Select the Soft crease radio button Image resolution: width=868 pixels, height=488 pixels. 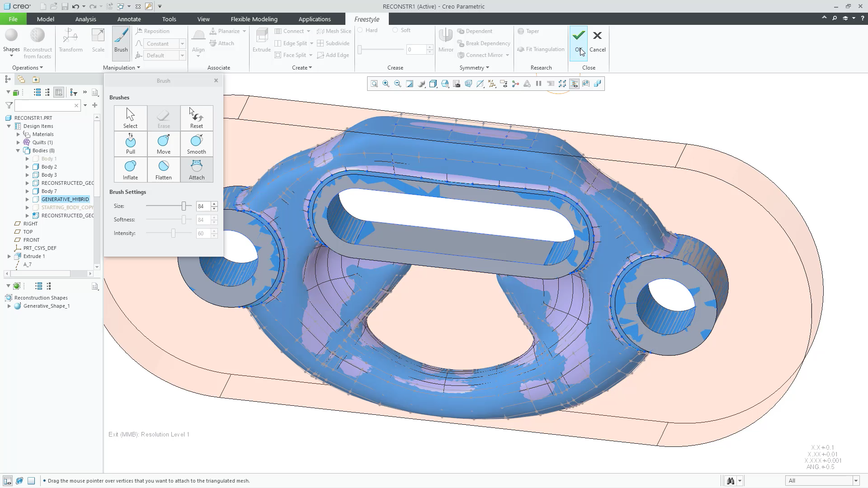395,30
